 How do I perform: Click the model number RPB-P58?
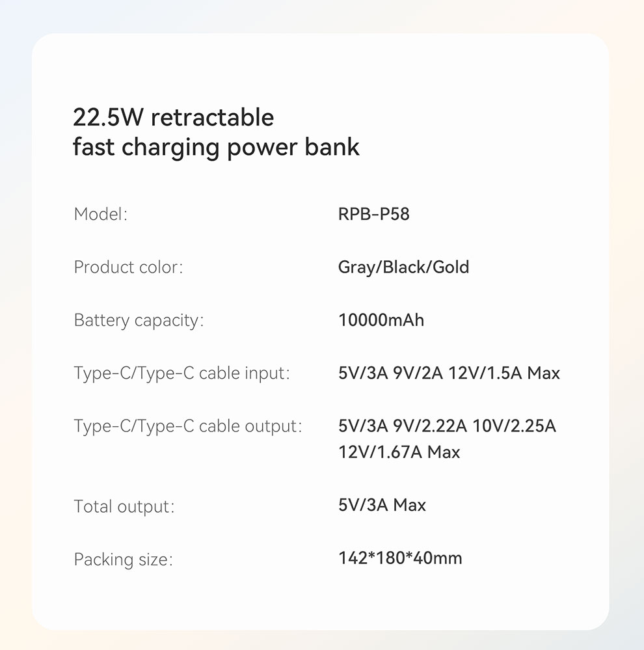tap(374, 214)
